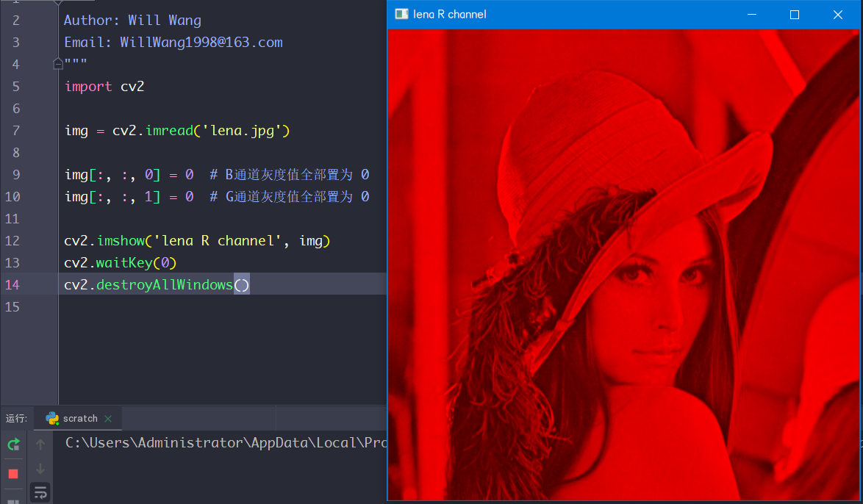Close the scratch run tab

[x=108, y=419]
